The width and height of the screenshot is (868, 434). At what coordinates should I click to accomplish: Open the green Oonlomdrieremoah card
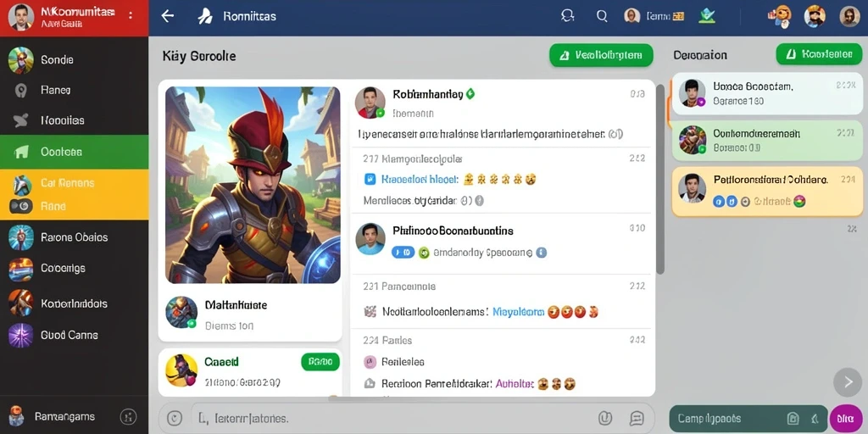(766, 140)
